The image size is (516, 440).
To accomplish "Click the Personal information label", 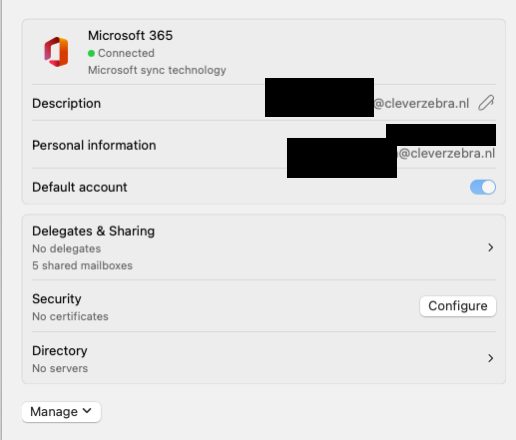I will coord(94,145).
